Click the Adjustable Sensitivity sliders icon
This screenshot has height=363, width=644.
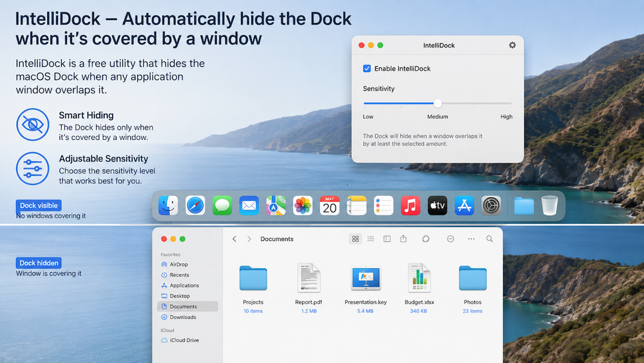[33, 168]
